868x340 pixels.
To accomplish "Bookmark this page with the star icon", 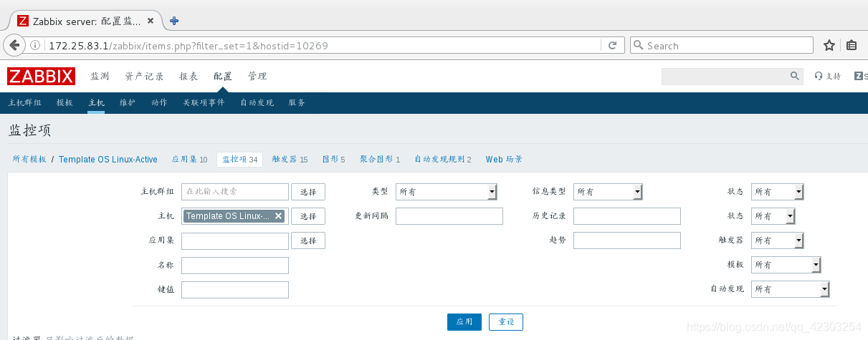I will (x=829, y=45).
